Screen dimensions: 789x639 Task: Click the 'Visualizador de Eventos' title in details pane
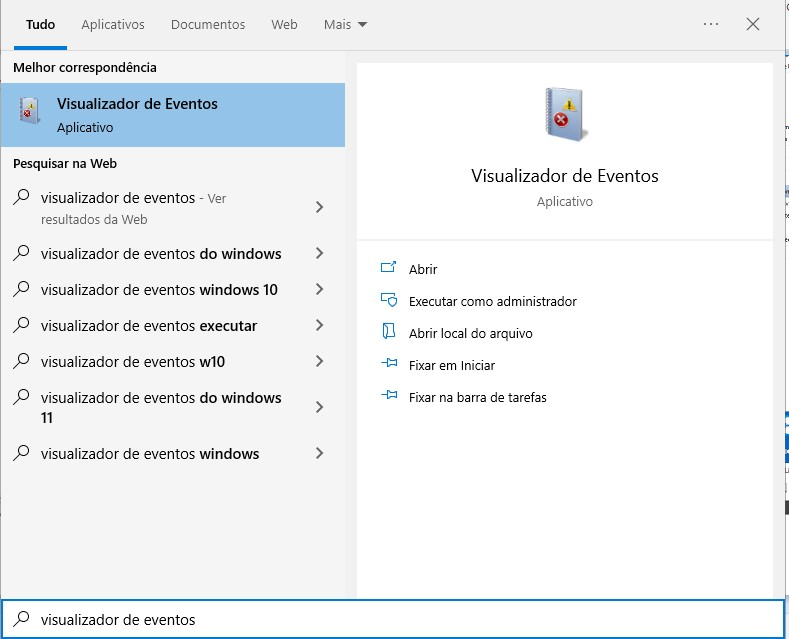[565, 176]
